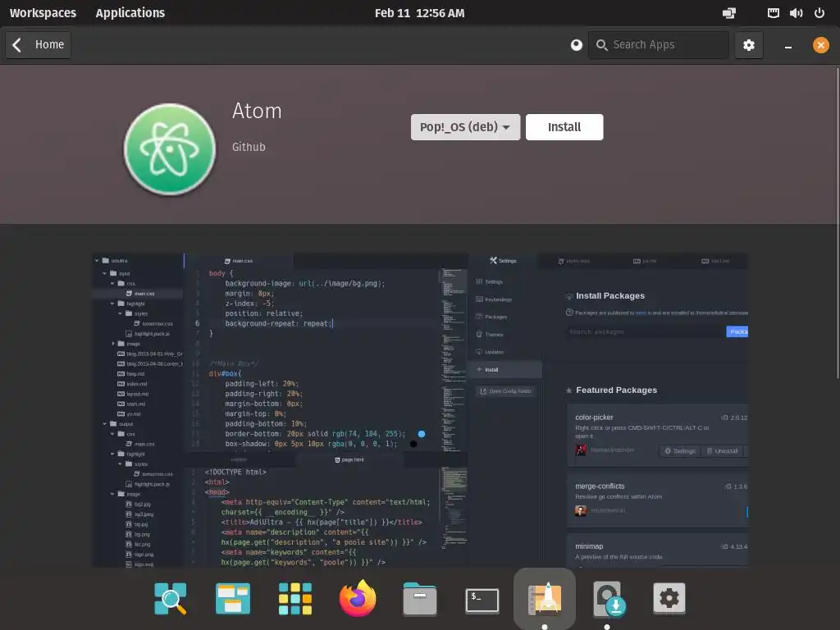Launch Firefox from the dock
Viewport: 840px width, 630px height.
(358, 598)
